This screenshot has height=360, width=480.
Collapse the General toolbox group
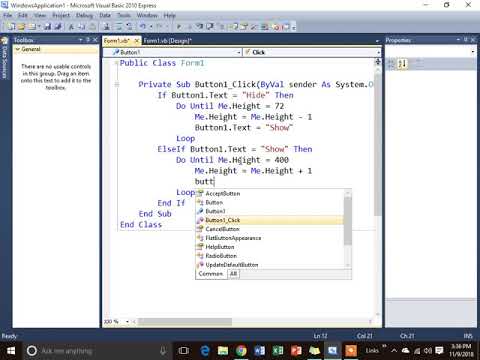(18, 49)
